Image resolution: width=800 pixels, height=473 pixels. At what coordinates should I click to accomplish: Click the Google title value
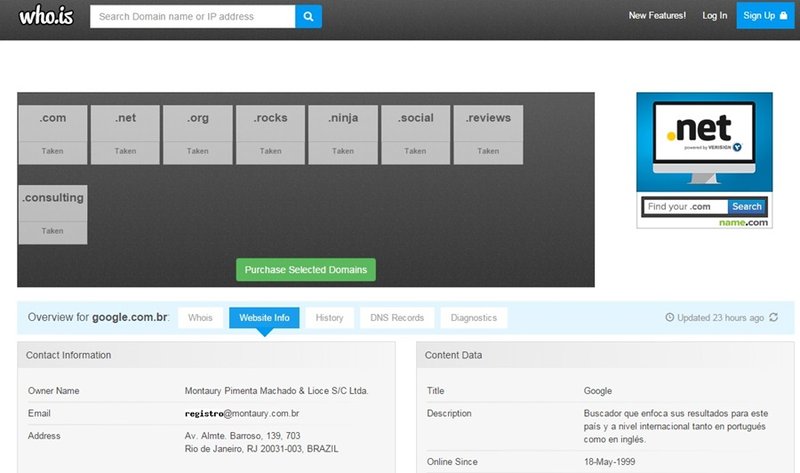597,391
